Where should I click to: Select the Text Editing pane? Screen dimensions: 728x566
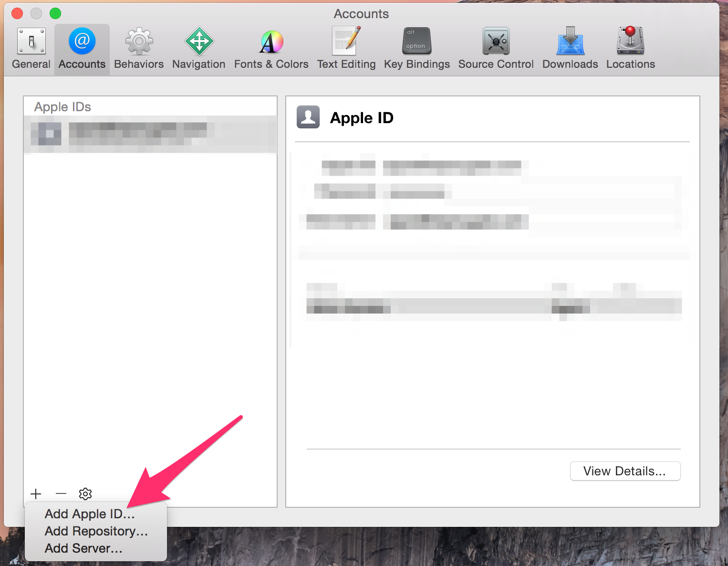[346, 48]
